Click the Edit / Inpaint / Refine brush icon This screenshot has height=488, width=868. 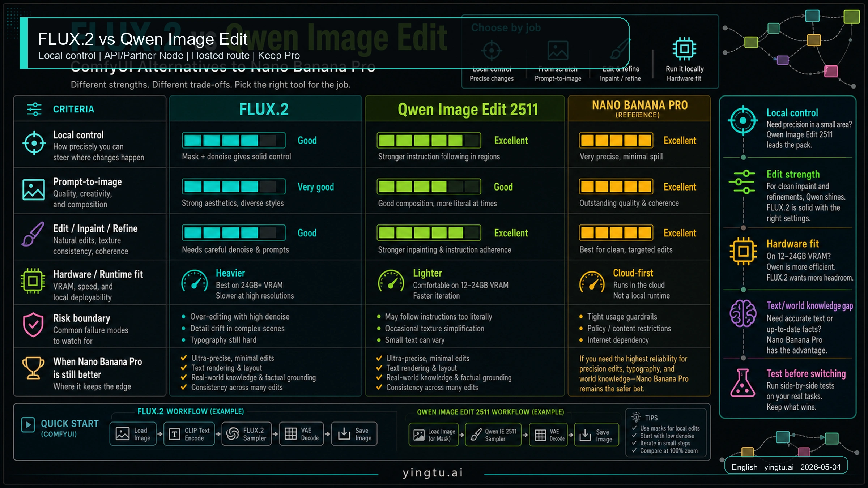click(33, 234)
